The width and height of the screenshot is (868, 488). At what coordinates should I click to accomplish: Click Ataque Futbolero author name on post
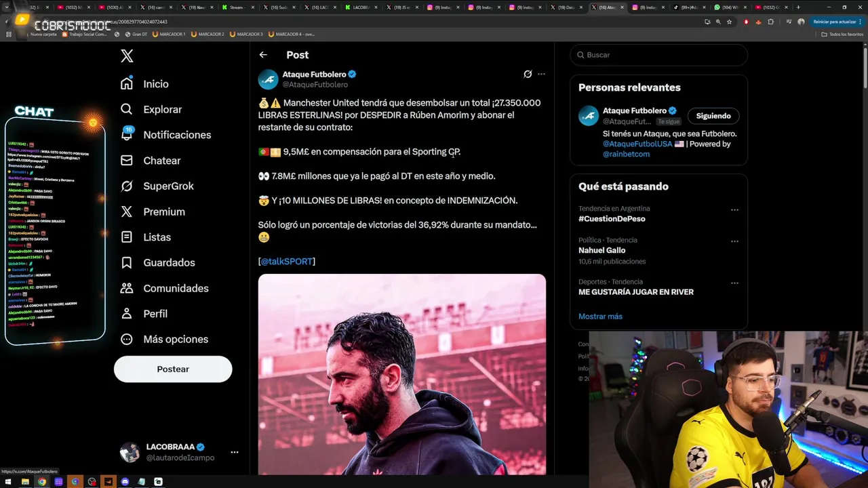coord(314,75)
